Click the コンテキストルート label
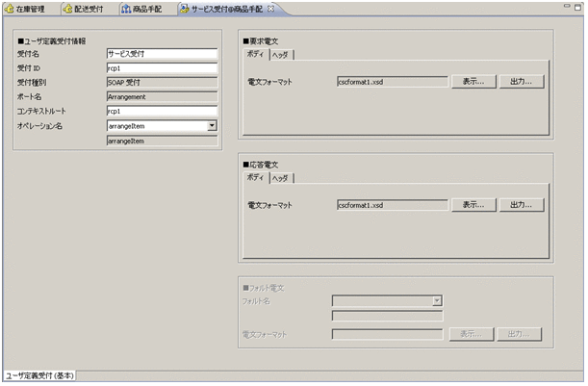588x386 pixels. [41, 111]
